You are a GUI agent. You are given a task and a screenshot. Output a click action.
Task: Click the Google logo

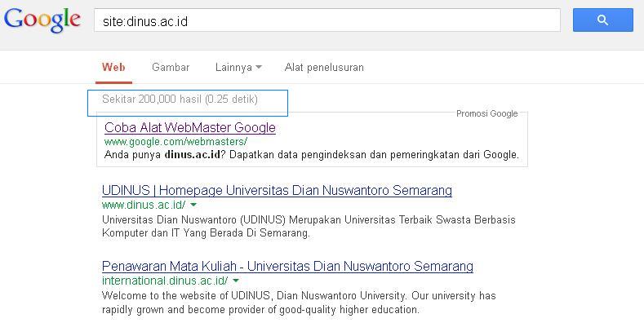tap(42, 20)
